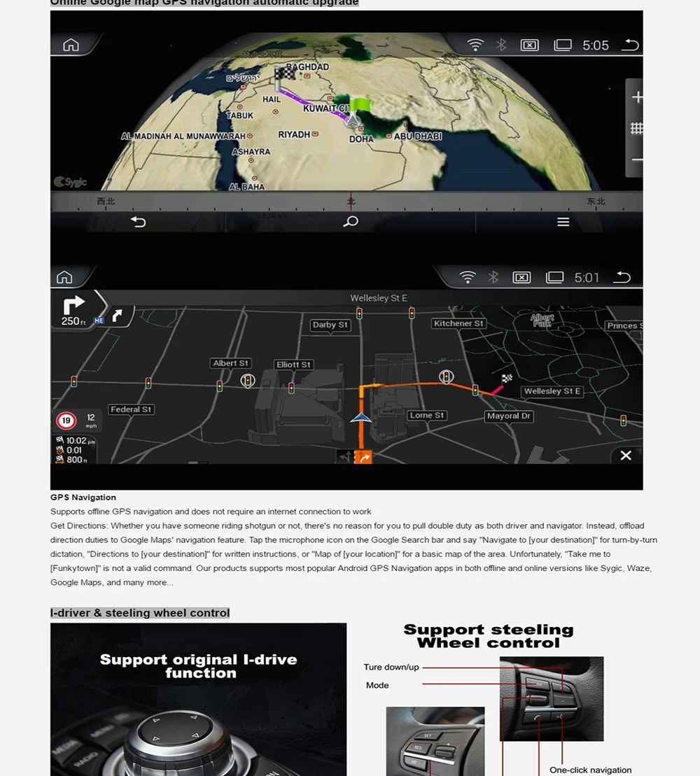The width and height of the screenshot is (700, 776).
Task: Zoom out with the minus button on globe
Action: pos(637,160)
